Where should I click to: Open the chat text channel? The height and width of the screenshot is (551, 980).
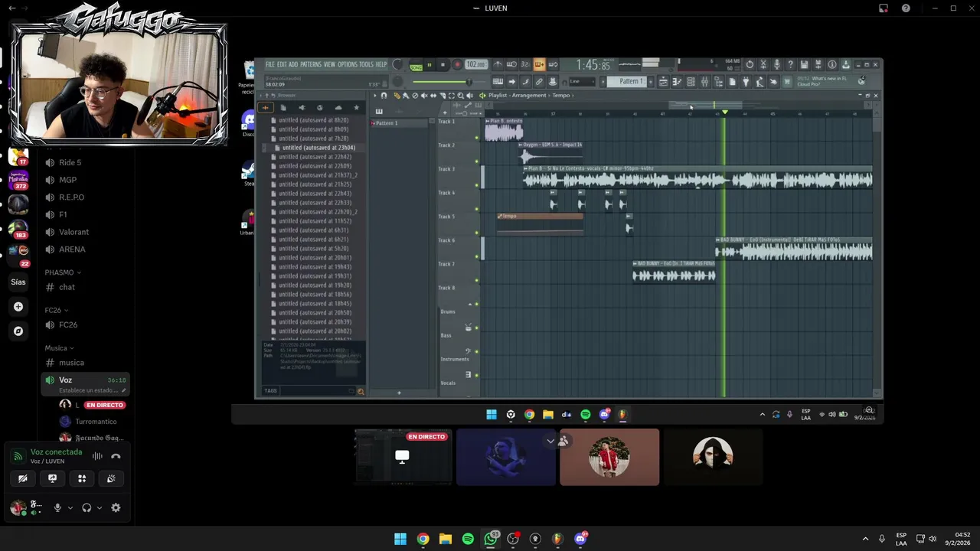tap(67, 287)
